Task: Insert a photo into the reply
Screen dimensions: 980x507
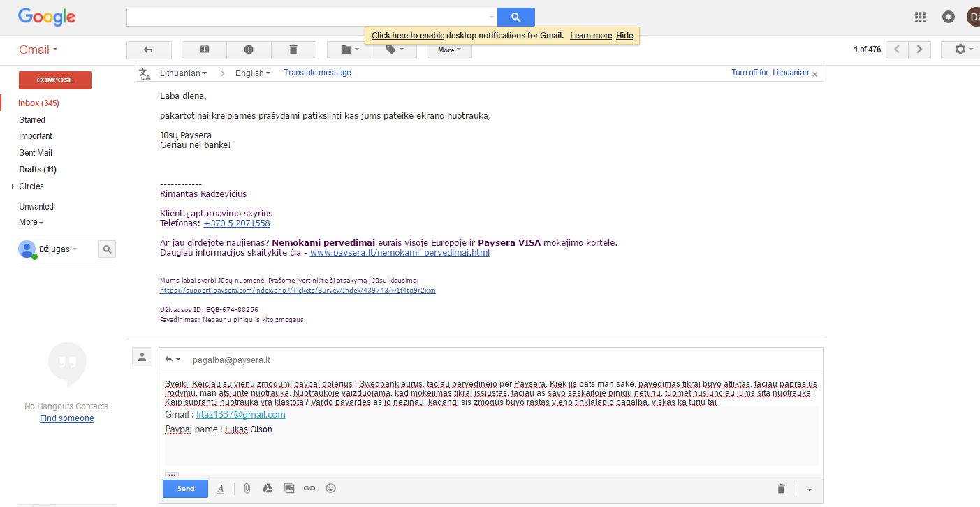Action: (x=289, y=489)
